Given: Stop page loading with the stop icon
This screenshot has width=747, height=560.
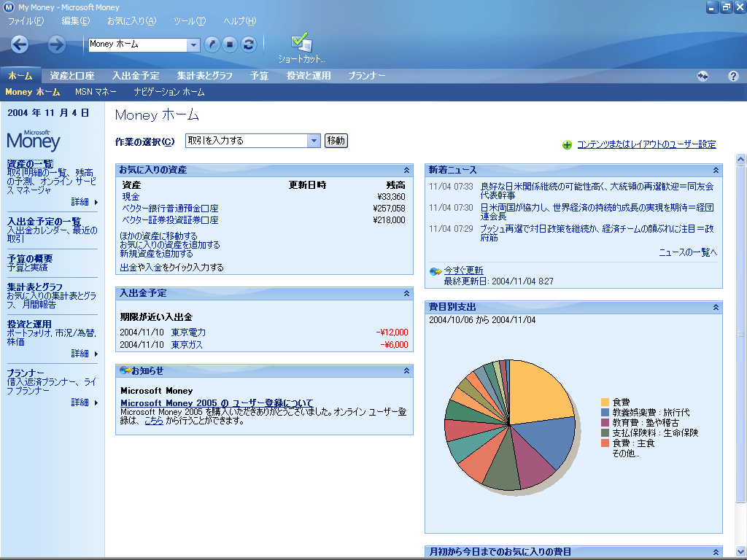Looking at the screenshot, I should tap(230, 44).
